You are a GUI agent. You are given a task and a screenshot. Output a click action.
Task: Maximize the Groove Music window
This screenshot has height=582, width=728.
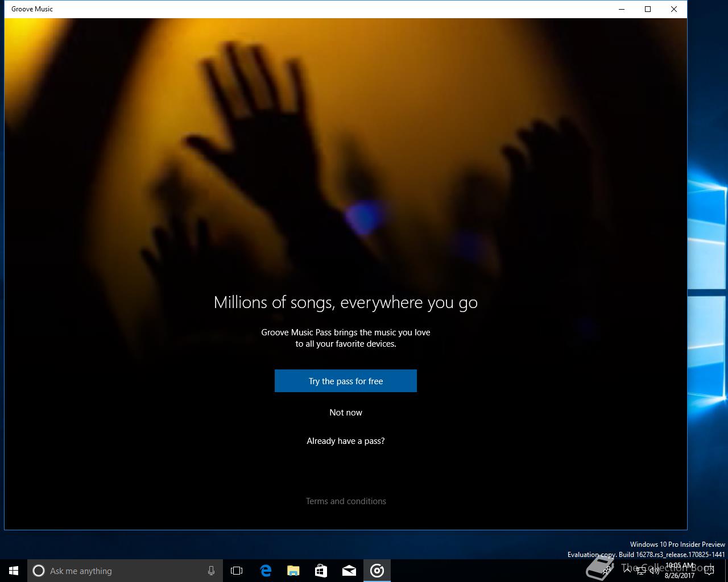[x=648, y=9]
